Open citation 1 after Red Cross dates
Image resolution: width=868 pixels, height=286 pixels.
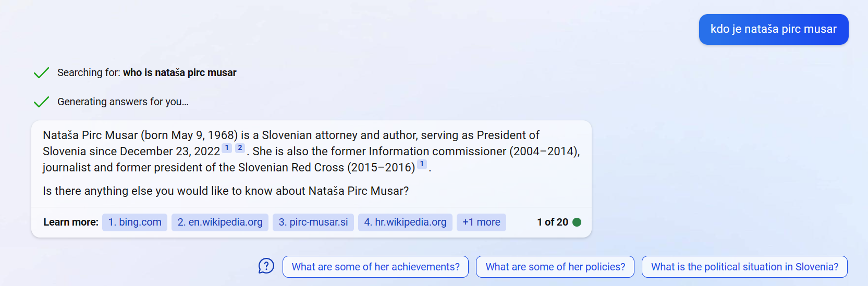coord(422,164)
